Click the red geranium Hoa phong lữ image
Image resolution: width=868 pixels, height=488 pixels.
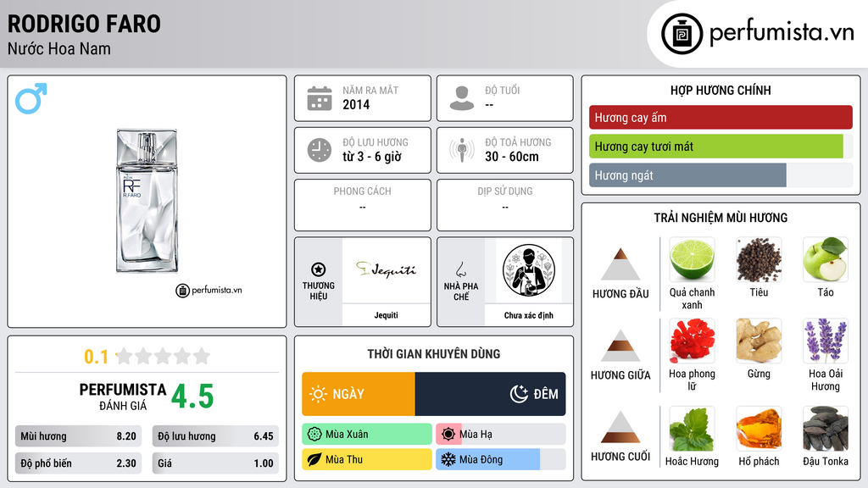click(x=692, y=341)
